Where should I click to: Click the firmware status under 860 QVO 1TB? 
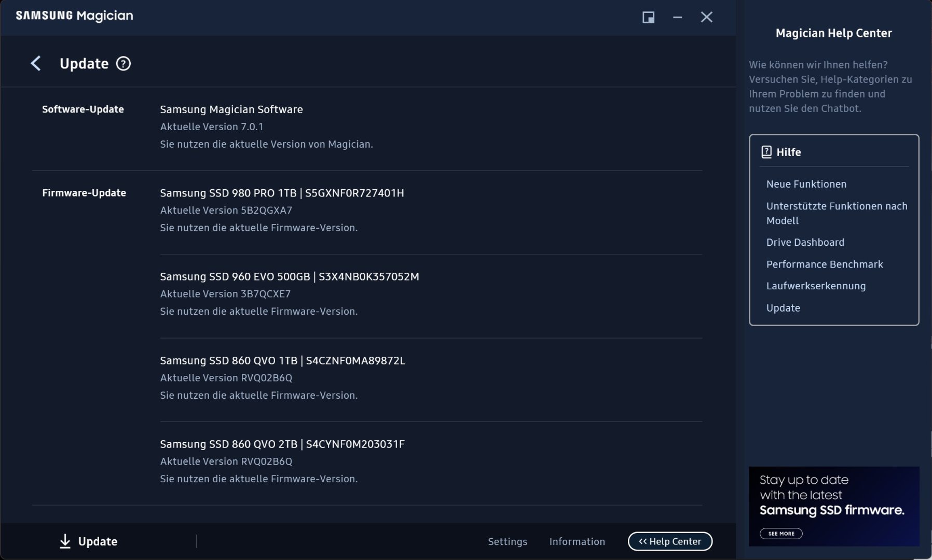259,395
